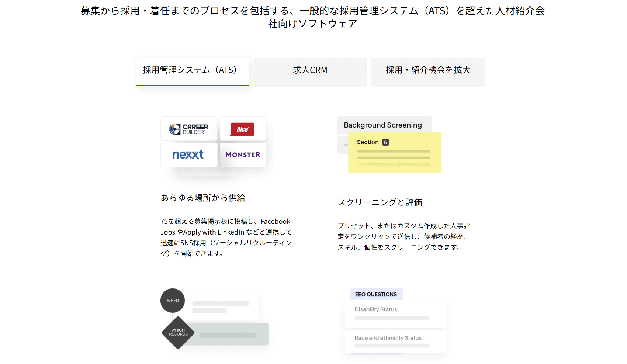The width and height of the screenshot is (627, 364).
Task: Click the paragraph beginning 75を超える募集掲示板
Action: click(226, 238)
